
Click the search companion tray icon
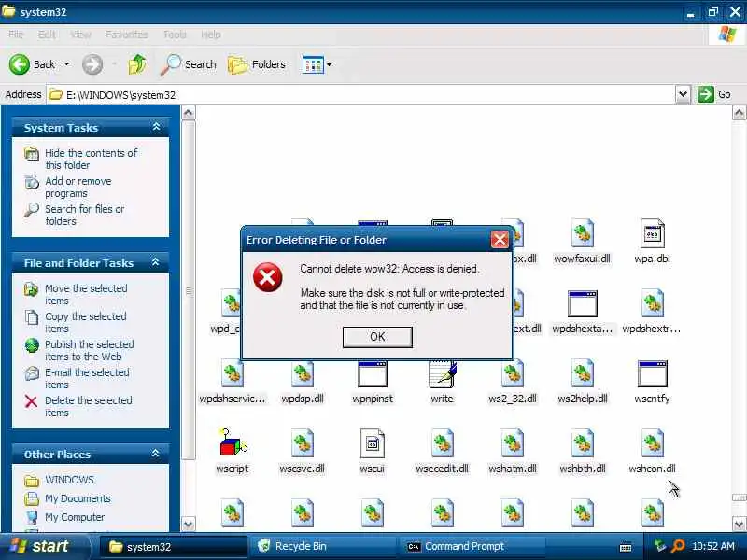click(x=678, y=546)
